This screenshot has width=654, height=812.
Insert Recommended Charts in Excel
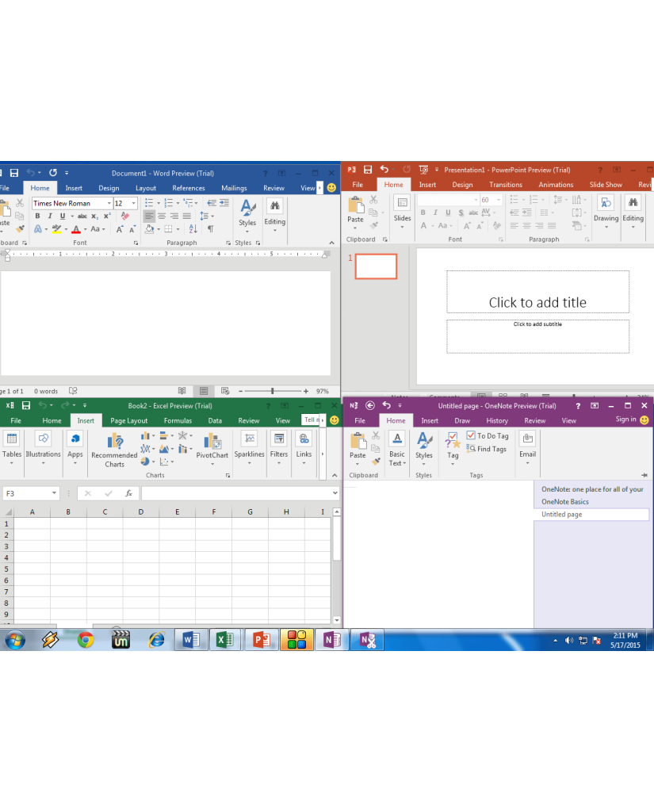pyautogui.click(x=114, y=450)
